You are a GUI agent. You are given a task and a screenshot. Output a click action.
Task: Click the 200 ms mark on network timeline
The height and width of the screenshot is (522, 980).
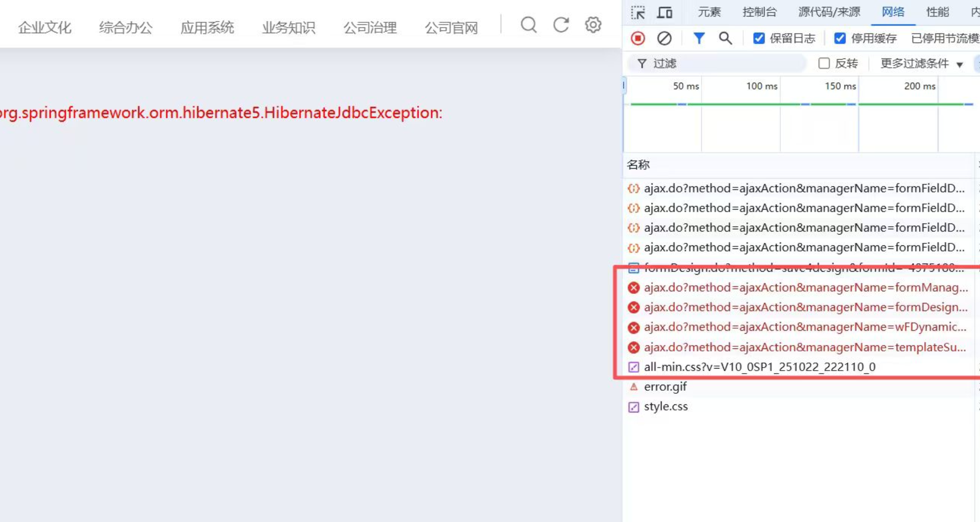[x=919, y=86]
